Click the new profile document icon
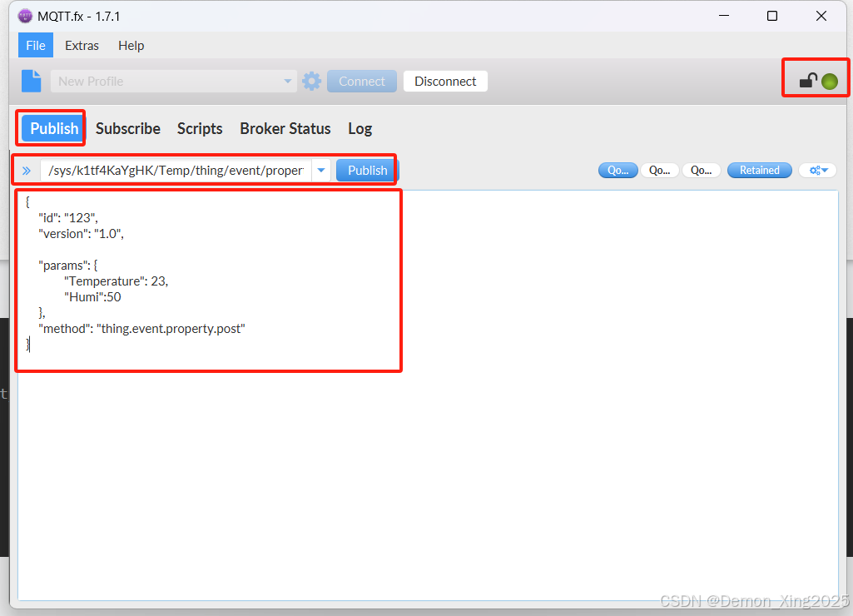 [32, 81]
